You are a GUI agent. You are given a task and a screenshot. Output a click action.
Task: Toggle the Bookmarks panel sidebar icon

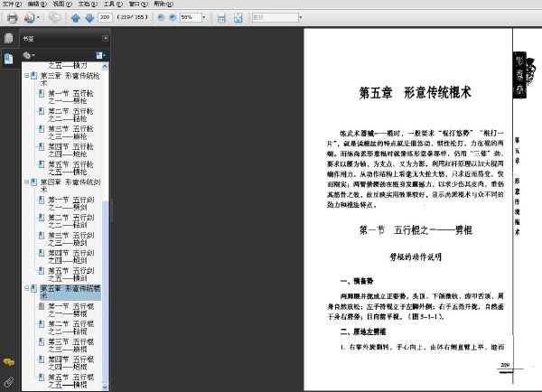pyautogui.click(x=9, y=58)
